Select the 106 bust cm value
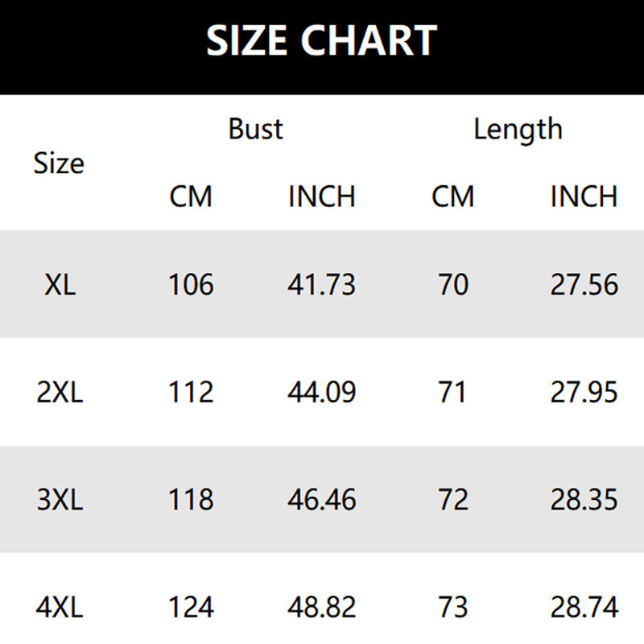The image size is (644, 644). (x=191, y=284)
